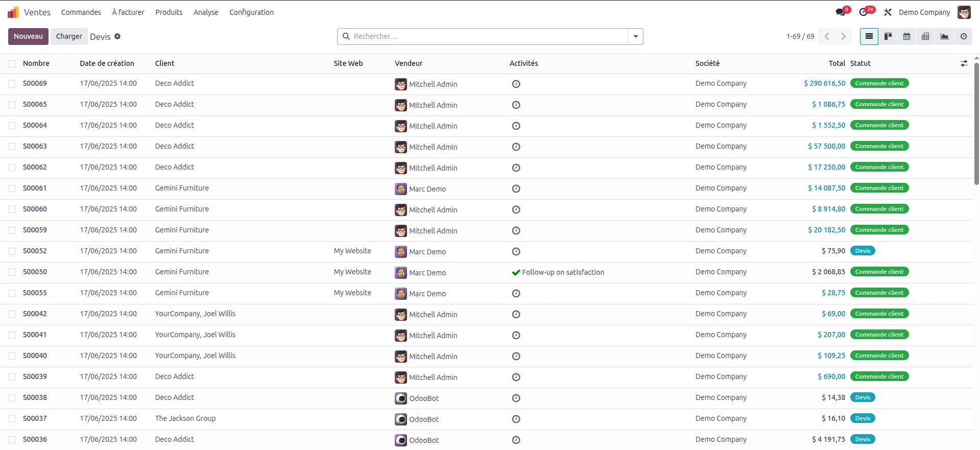
Task: Click the Charger button
Action: pyautogui.click(x=69, y=36)
